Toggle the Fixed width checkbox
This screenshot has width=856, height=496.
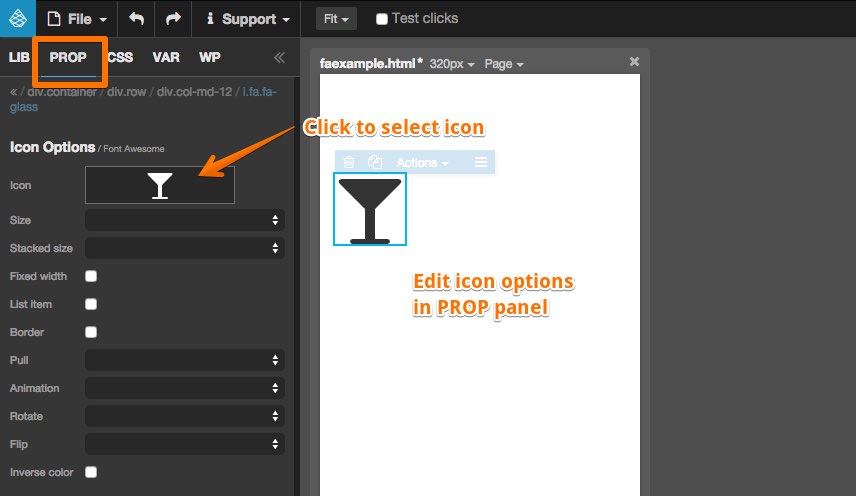coord(91,276)
